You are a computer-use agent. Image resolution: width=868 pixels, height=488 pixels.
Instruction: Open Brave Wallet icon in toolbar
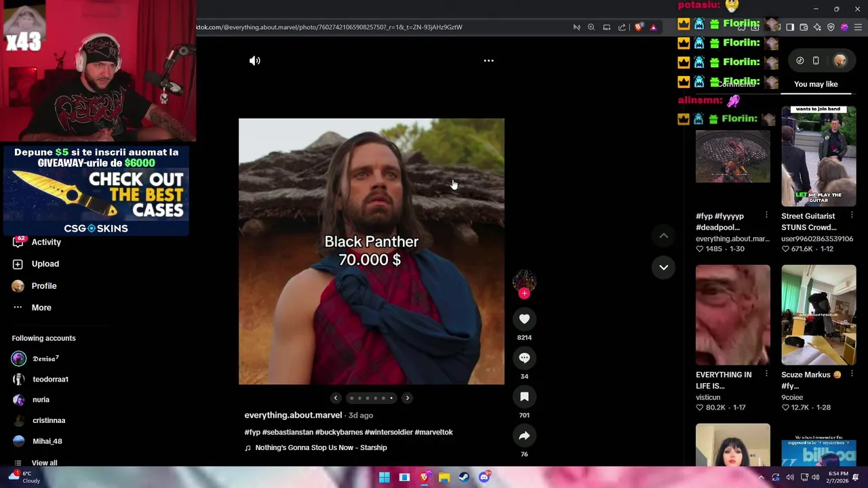[x=804, y=27]
